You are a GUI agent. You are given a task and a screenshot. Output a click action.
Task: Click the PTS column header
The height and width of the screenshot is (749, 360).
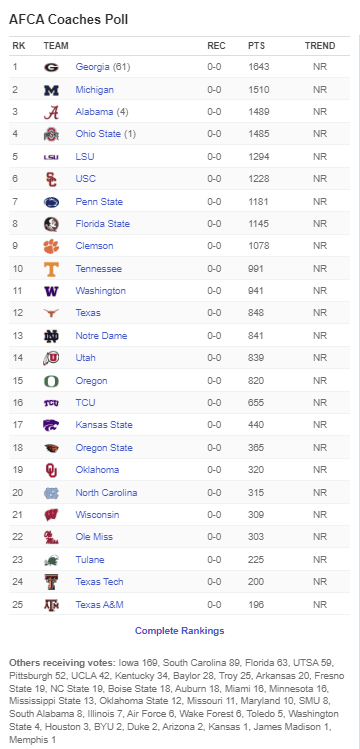(x=256, y=46)
